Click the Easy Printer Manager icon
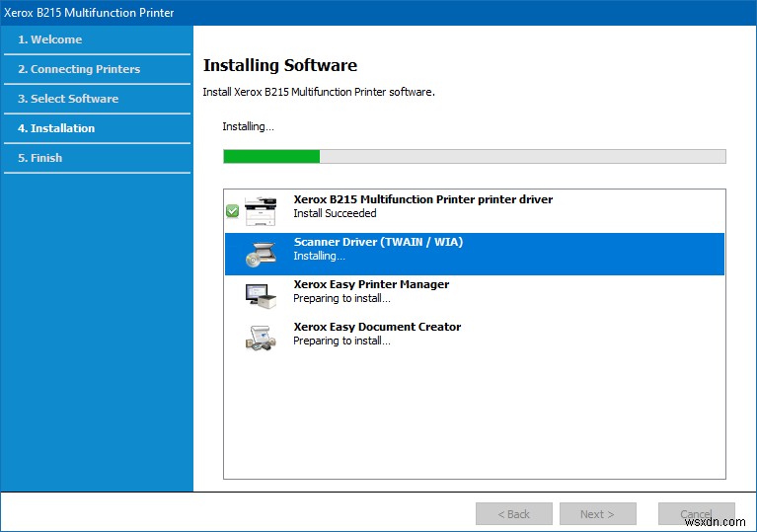The image size is (757, 532). 262,294
